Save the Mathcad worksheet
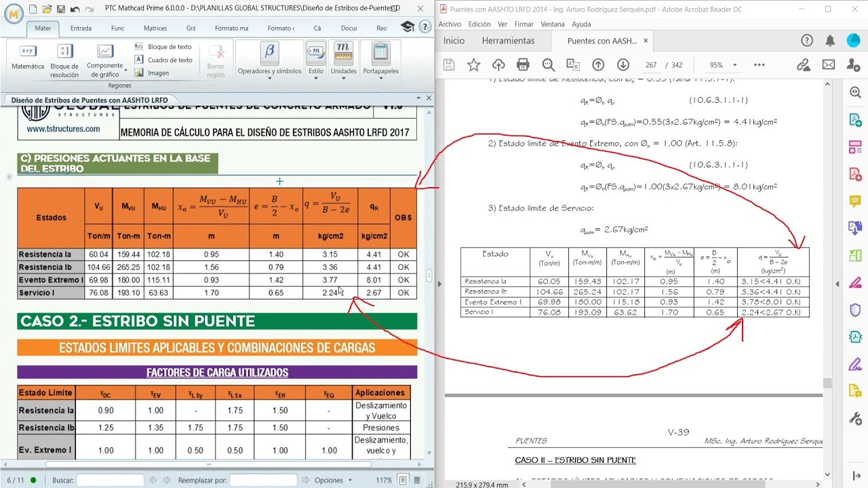This screenshot has height=488, width=868. [61, 9]
